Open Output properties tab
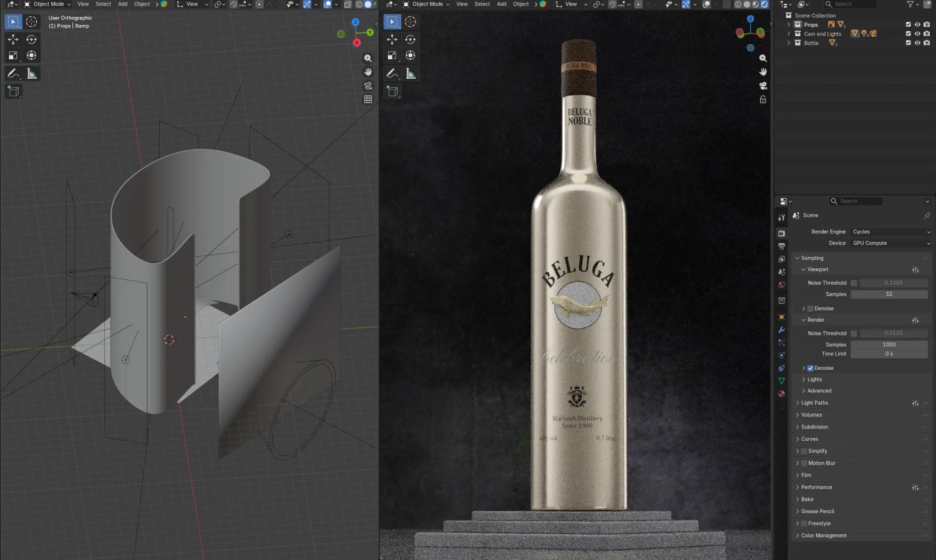This screenshot has width=936, height=560. 781,246
